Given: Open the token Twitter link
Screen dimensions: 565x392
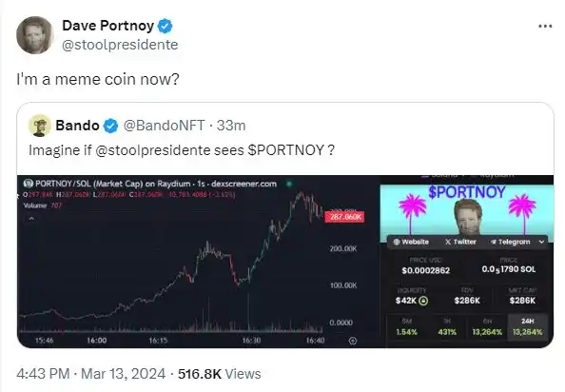Looking at the screenshot, I should (460, 242).
